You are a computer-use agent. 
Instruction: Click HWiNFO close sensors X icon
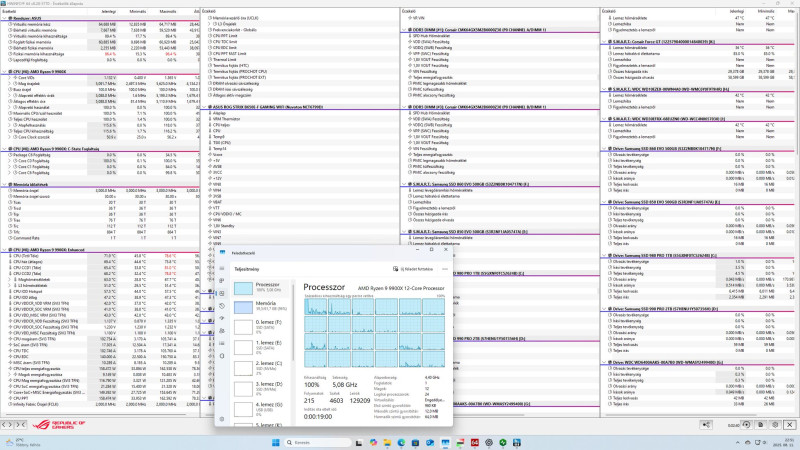tap(790, 424)
